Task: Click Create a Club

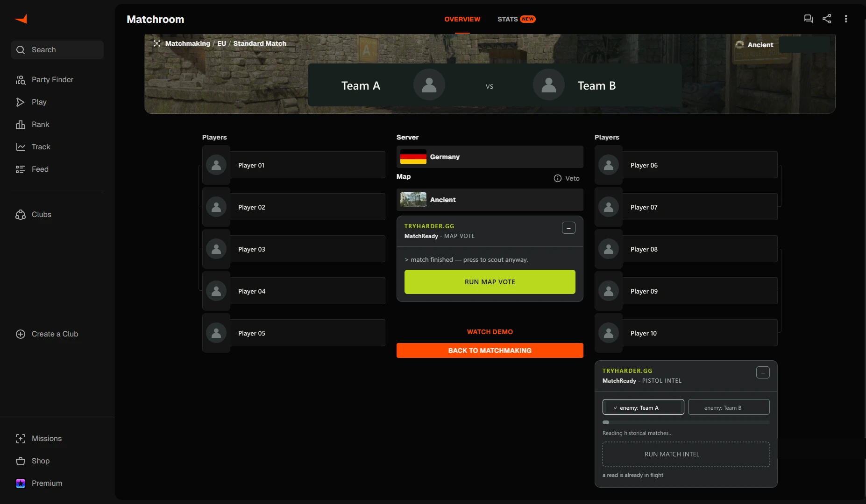Action: click(57, 334)
